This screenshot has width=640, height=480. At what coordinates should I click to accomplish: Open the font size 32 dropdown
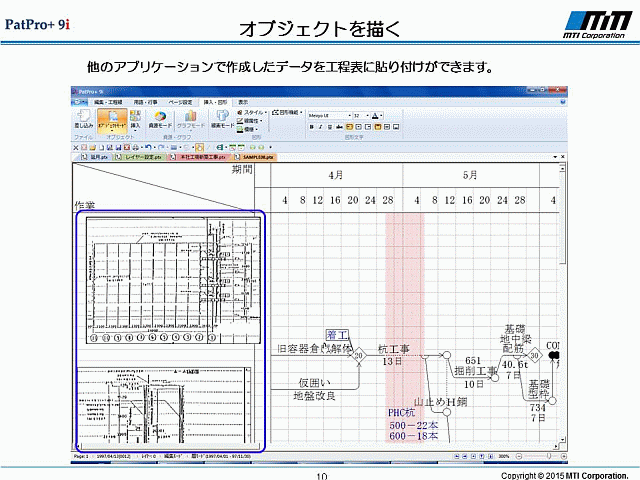click(361, 116)
